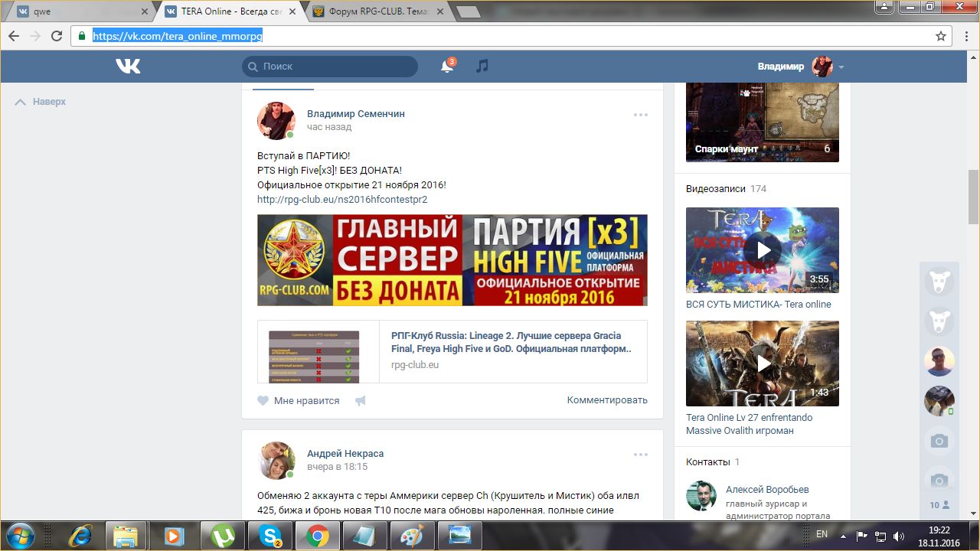Open Андрей Некраса name link
Image resolution: width=980 pixels, height=551 pixels.
tap(345, 453)
